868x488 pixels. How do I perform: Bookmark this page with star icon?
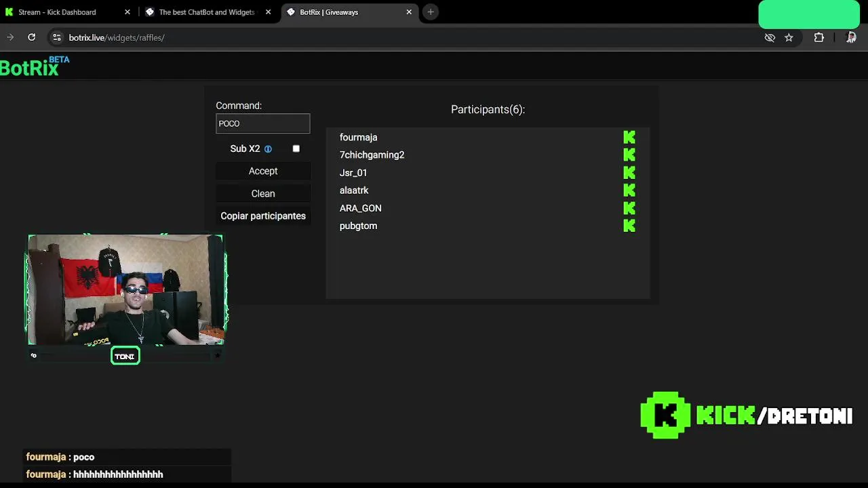pyautogui.click(x=789, y=38)
